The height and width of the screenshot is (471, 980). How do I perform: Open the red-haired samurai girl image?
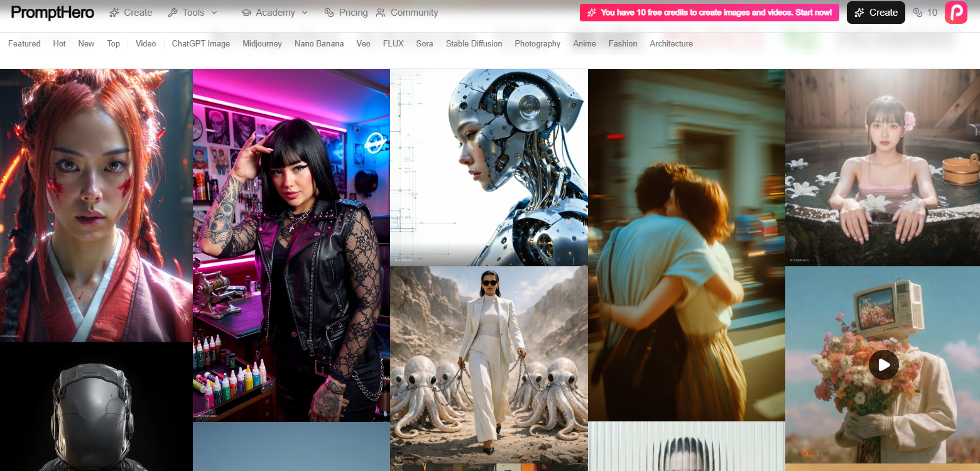coord(96,205)
